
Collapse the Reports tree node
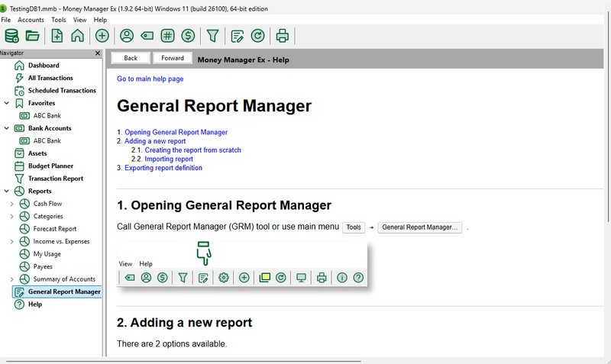7,191
